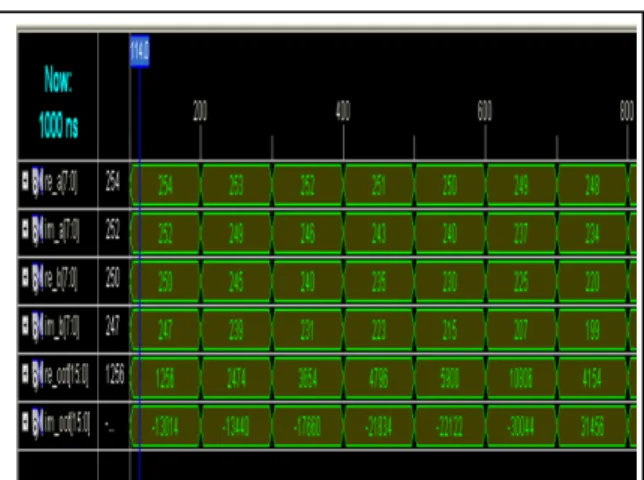Click waveform segment 246 in im_a row

pos(307,233)
